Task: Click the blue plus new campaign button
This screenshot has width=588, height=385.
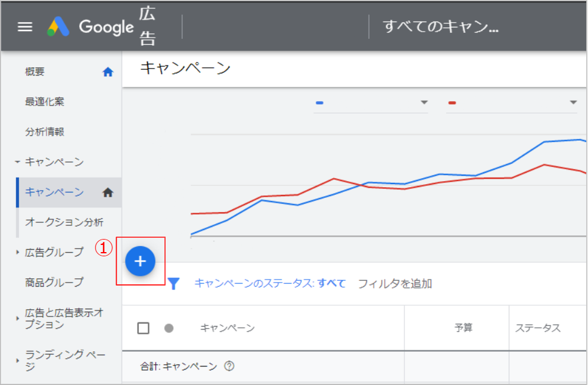Action: (141, 261)
